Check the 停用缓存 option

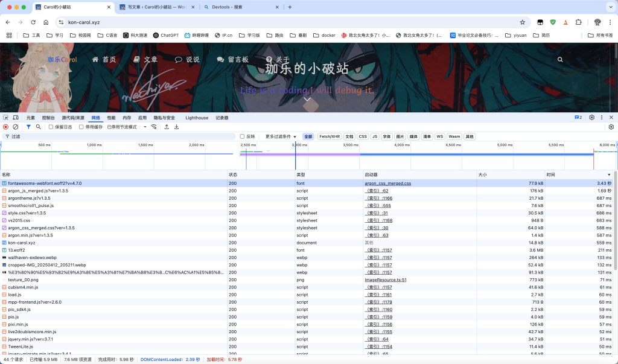(80, 127)
